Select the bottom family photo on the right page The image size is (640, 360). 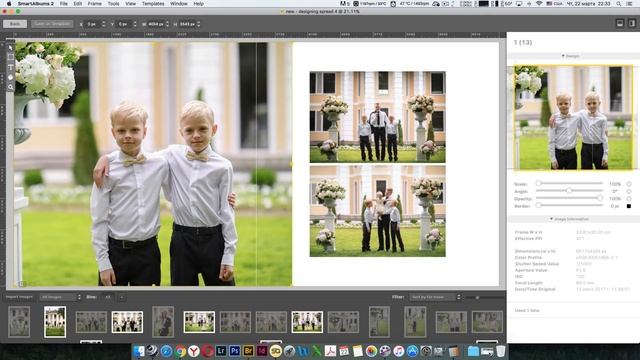coord(378,211)
